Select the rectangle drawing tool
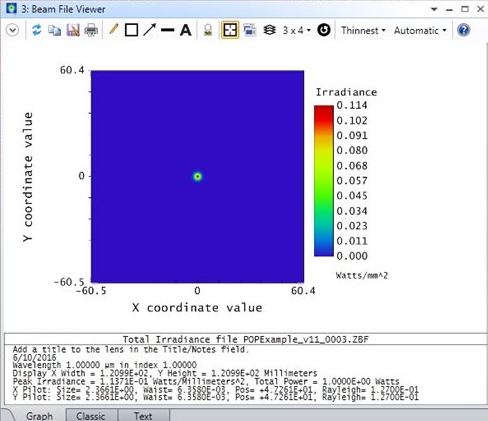 click(131, 30)
